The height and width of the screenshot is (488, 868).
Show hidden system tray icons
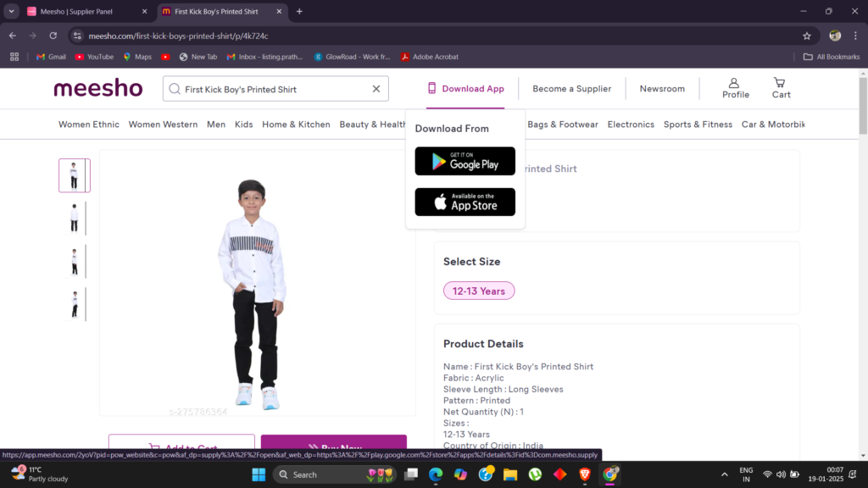[724, 474]
